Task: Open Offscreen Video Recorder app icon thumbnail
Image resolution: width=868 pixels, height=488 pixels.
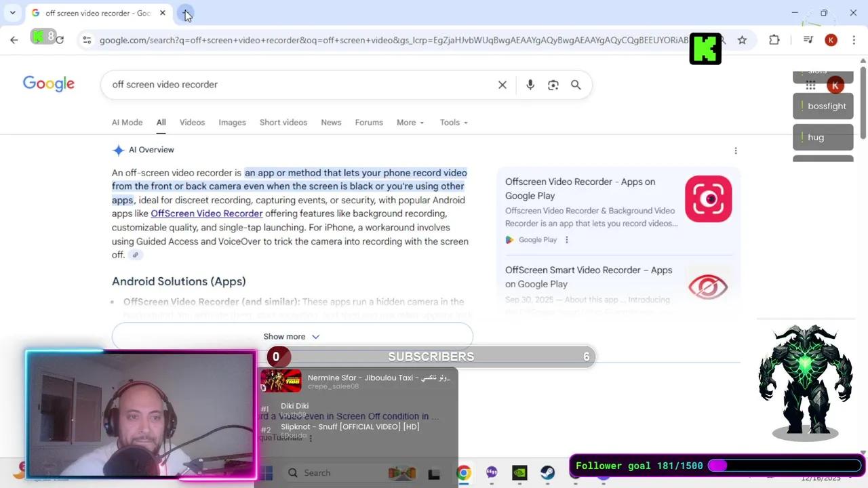Action: pos(708,199)
